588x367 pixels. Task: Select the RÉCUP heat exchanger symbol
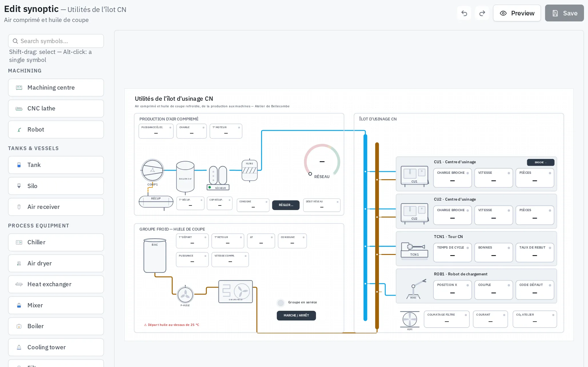pos(156,202)
